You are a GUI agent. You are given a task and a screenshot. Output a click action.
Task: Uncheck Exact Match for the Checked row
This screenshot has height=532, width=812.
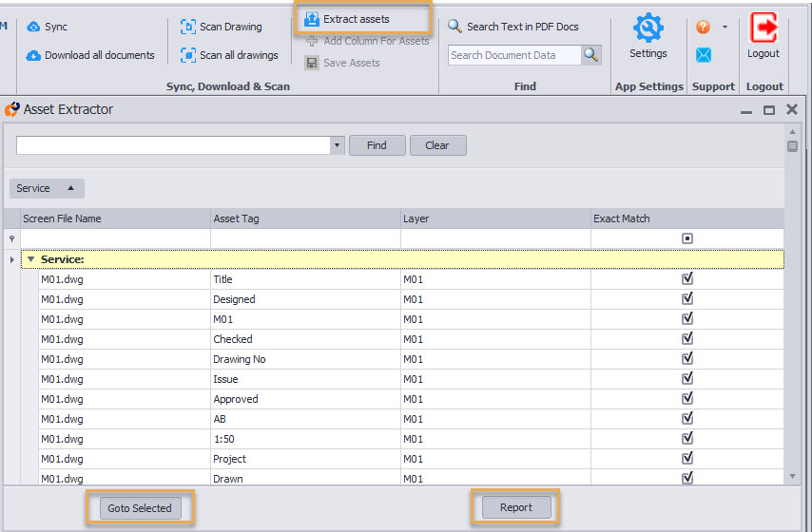[687, 338]
